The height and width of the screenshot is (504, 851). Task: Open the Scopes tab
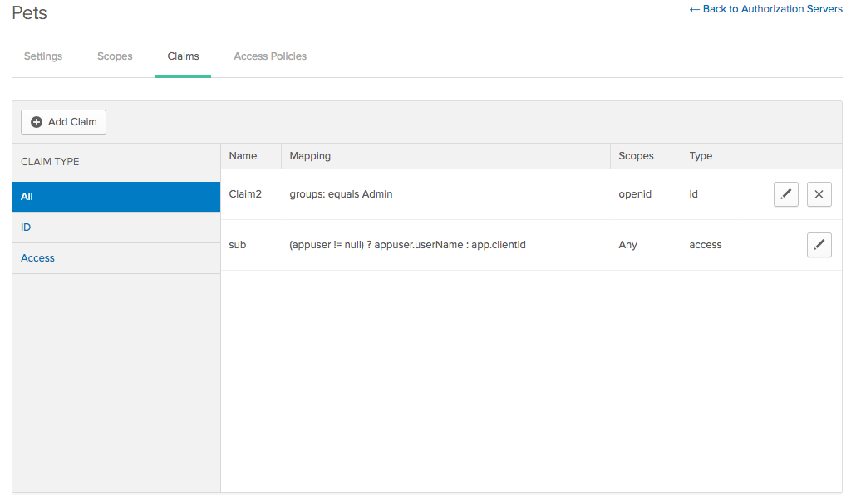115,56
